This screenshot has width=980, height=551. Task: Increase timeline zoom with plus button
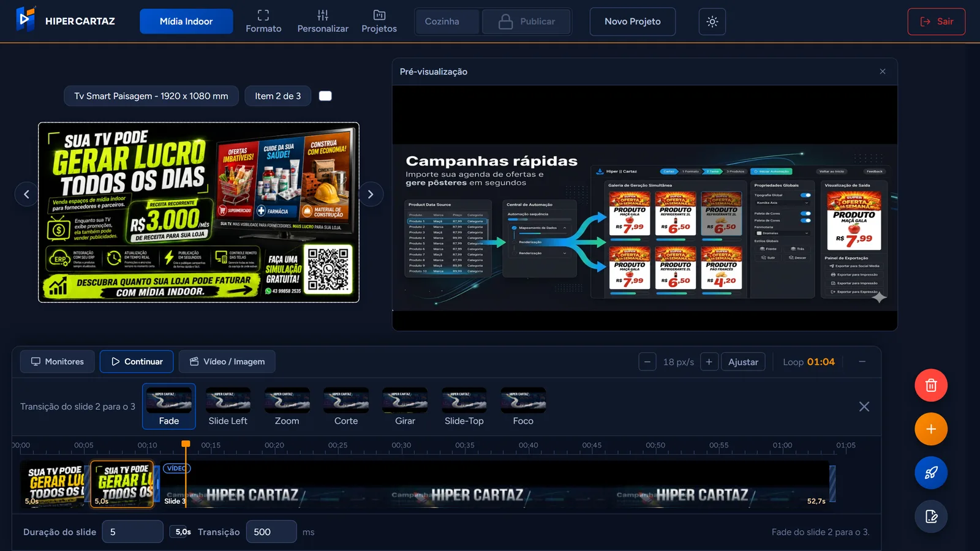coord(709,362)
